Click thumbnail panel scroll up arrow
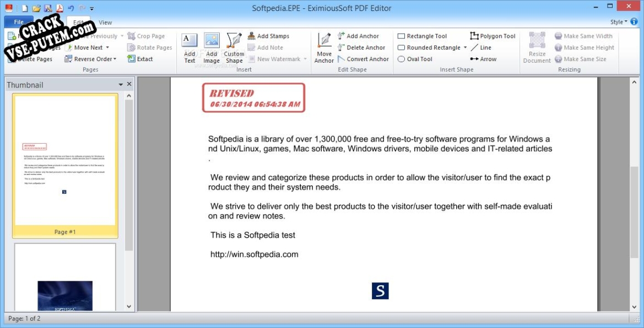Screen dimensions: 644x328 [x=129, y=96]
